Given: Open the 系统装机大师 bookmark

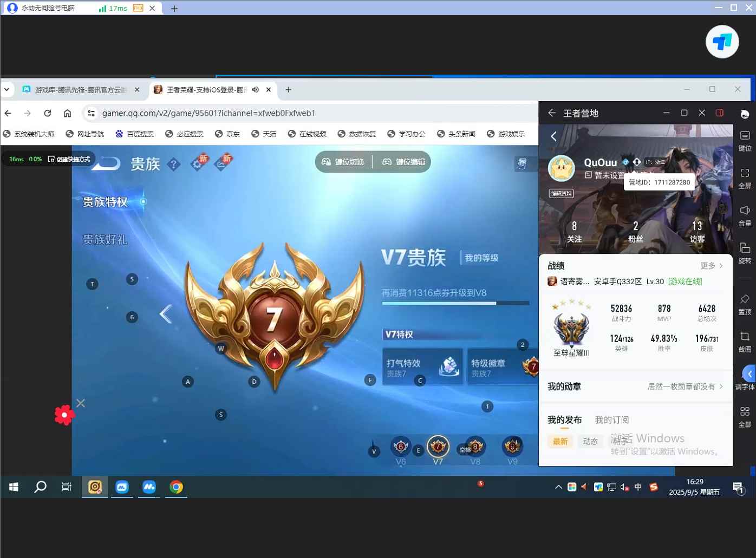Looking at the screenshot, I should tap(29, 134).
